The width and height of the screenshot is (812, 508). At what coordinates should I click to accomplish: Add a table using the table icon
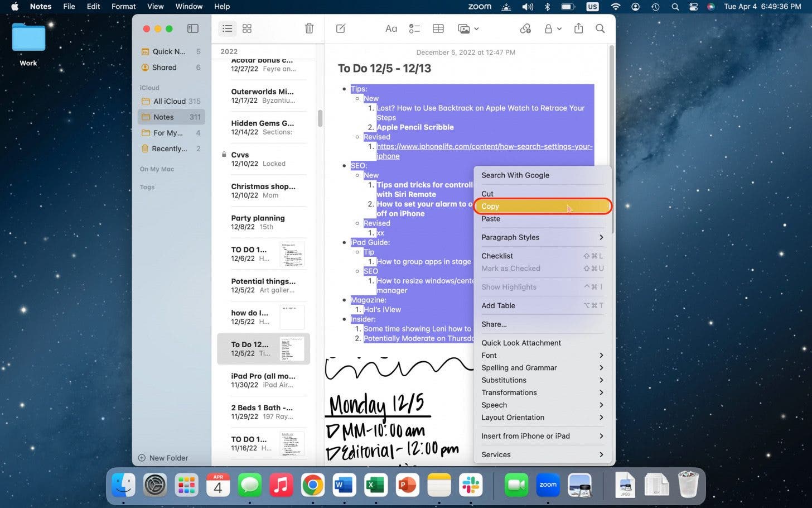(x=438, y=28)
